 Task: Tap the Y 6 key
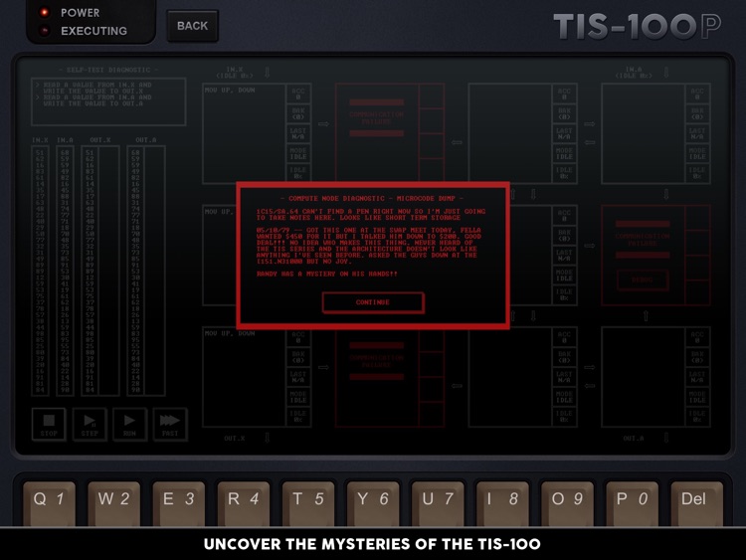click(373, 503)
